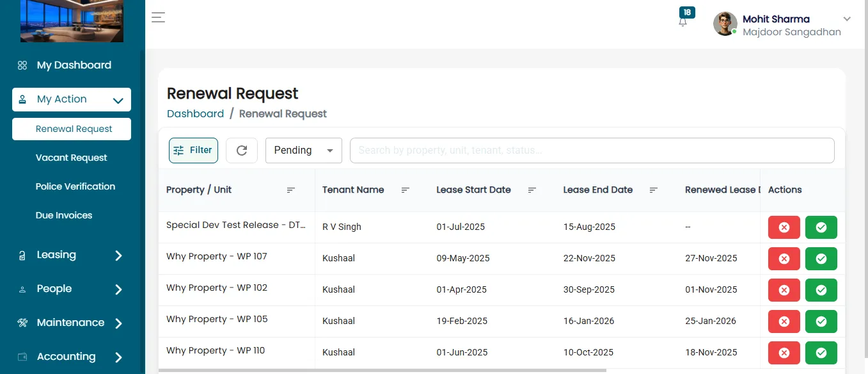Sort by Tenant Name column icon
The height and width of the screenshot is (374, 868).
[x=405, y=190]
